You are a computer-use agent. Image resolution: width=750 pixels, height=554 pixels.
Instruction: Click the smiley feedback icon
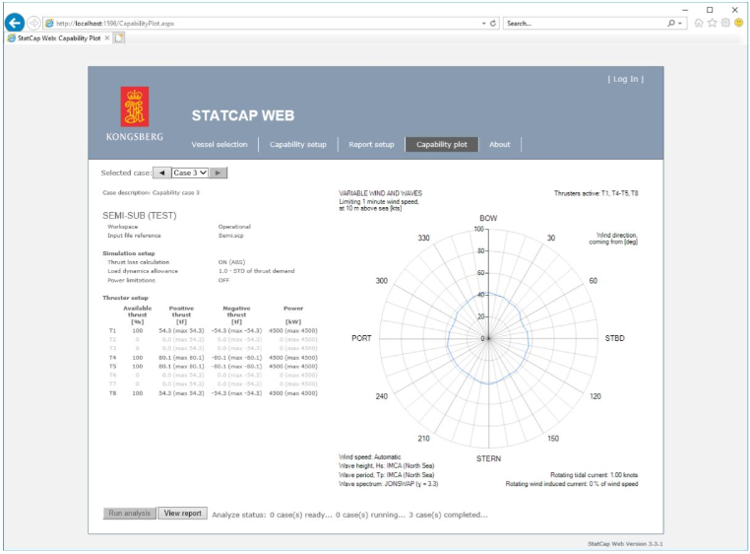(x=739, y=23)
